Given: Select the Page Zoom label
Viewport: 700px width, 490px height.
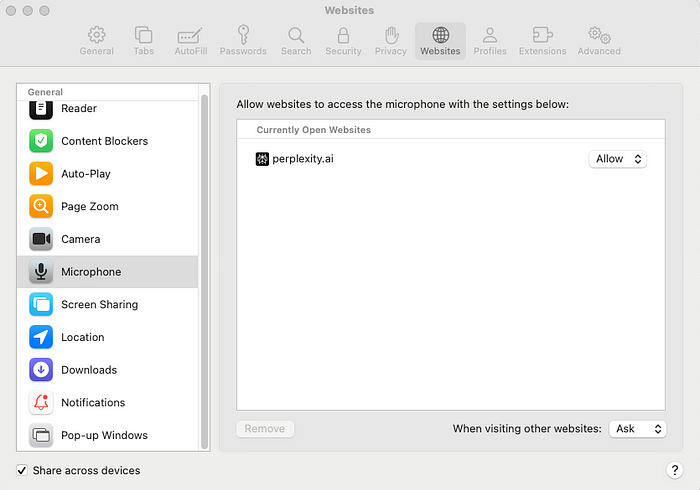Looking at the screenshot, I should point(90,206).
